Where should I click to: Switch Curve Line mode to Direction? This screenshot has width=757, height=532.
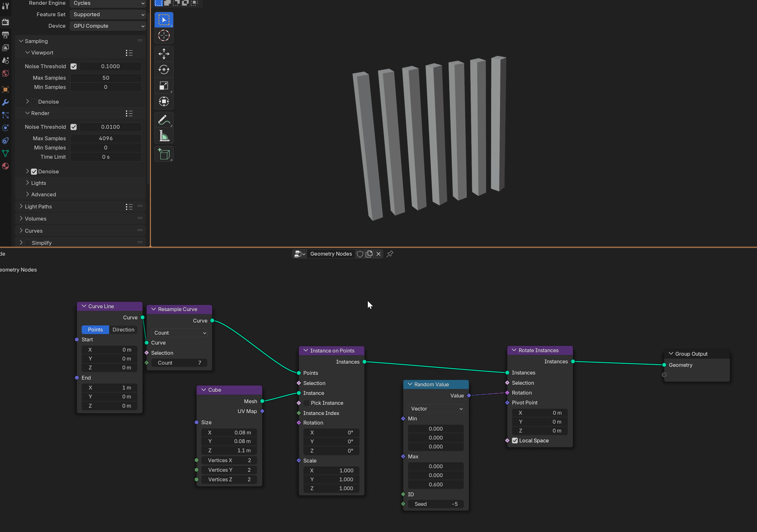click(x=123, y=330)
